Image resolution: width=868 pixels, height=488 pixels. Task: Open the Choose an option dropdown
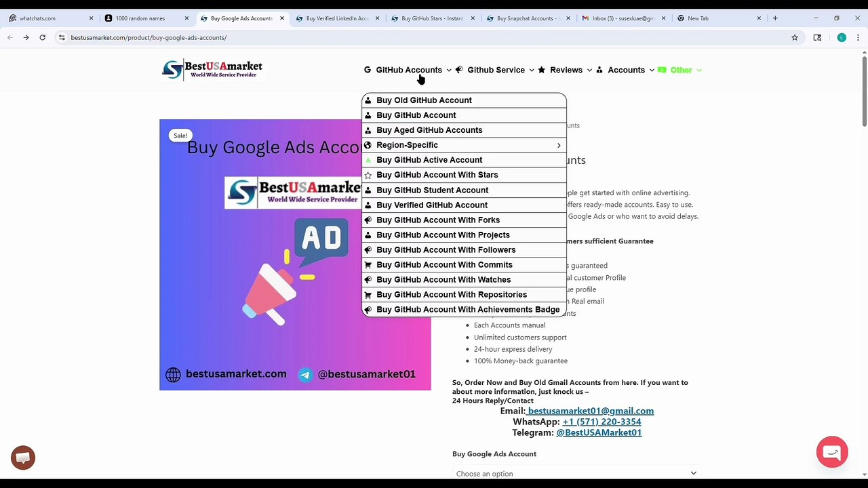coord(576,473)
